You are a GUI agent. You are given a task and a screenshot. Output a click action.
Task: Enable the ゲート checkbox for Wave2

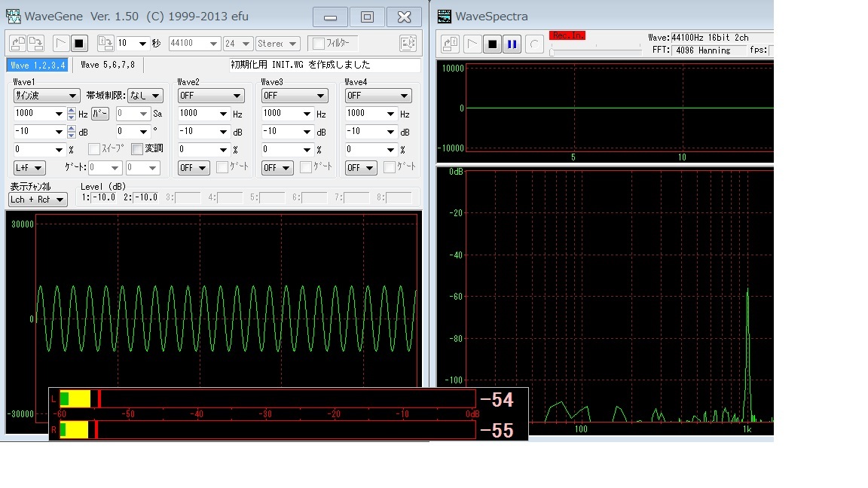222,167
